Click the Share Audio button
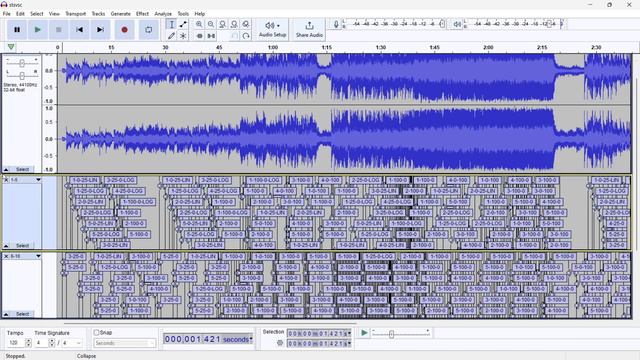640x360 pixels. coord(309,30)
